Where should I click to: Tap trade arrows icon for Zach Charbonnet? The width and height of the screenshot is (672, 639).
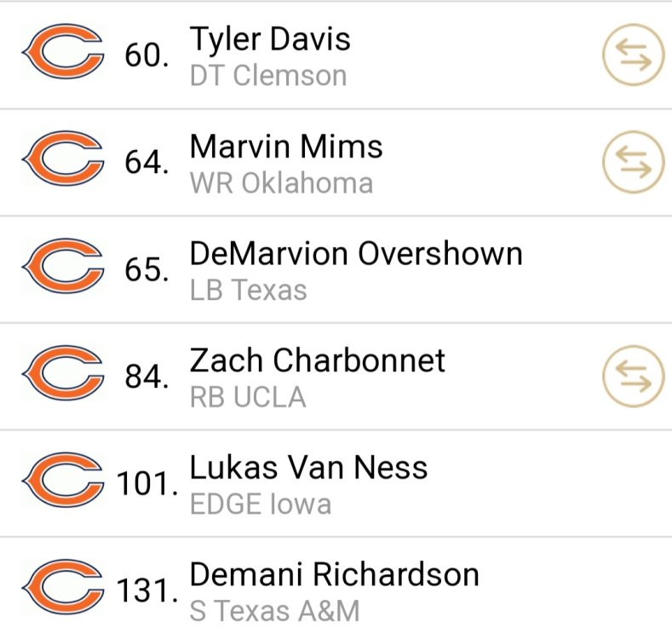coord(633,376)
